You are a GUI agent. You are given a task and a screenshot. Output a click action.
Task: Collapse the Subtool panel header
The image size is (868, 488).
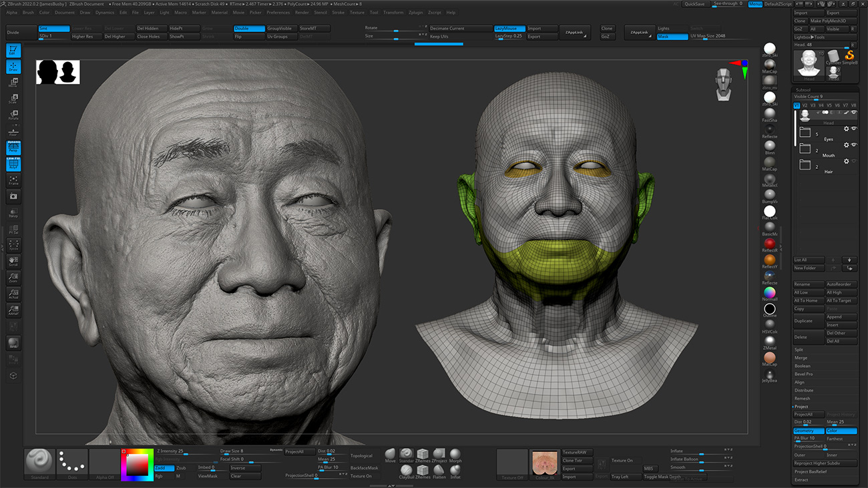pos(805,90)
